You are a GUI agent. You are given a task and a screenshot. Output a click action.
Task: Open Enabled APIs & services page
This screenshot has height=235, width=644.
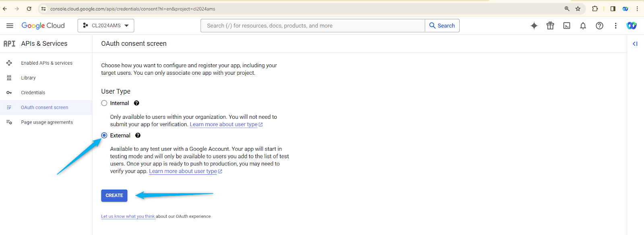[47, 63]
